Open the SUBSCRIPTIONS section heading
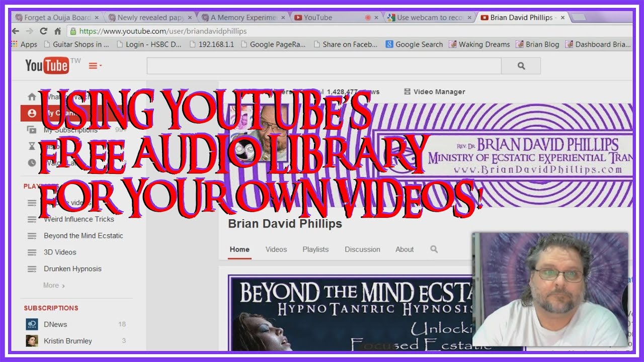Viewport: 644px width, 362px height. click(51, 308)
